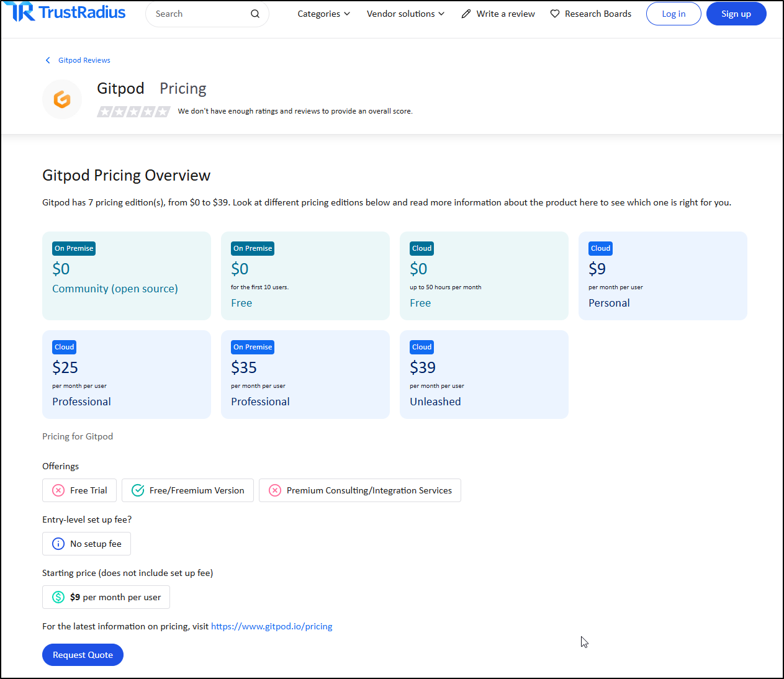The height and width of the screenshot is (679, 784).
Task: Click the Cloud badge on the $39 card
Action: [421, 347]
